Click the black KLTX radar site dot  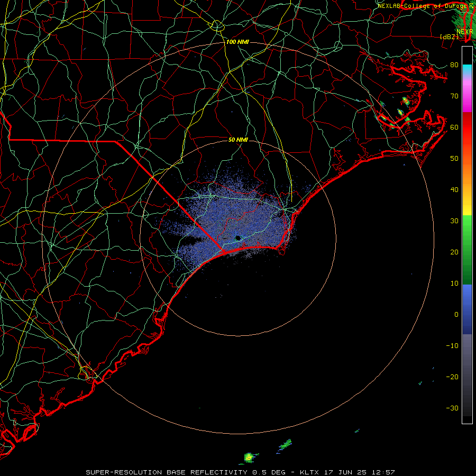(238, 238)
